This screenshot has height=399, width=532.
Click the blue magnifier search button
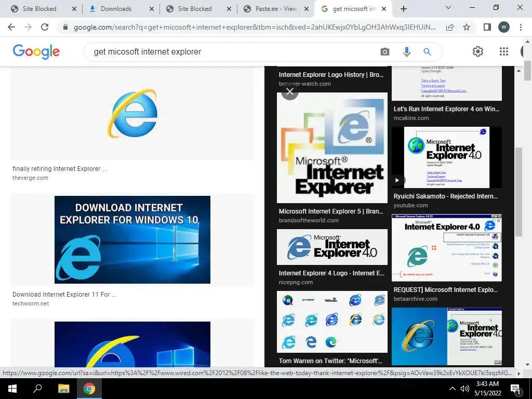click(x=427, y=51)
